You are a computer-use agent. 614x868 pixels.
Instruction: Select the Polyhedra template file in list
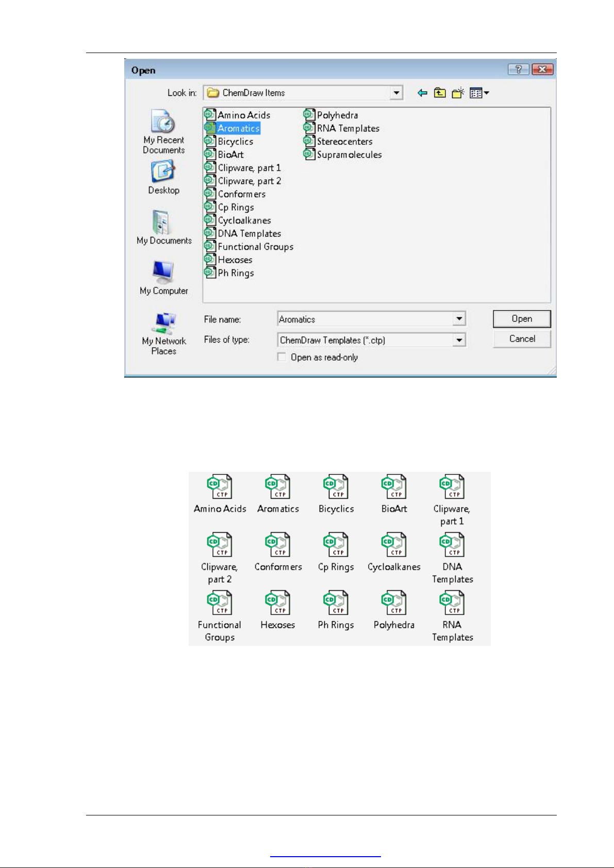[x=337, y=115]
